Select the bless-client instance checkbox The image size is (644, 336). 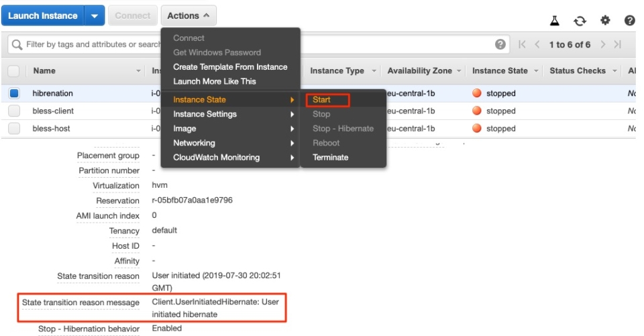(14, 111)
